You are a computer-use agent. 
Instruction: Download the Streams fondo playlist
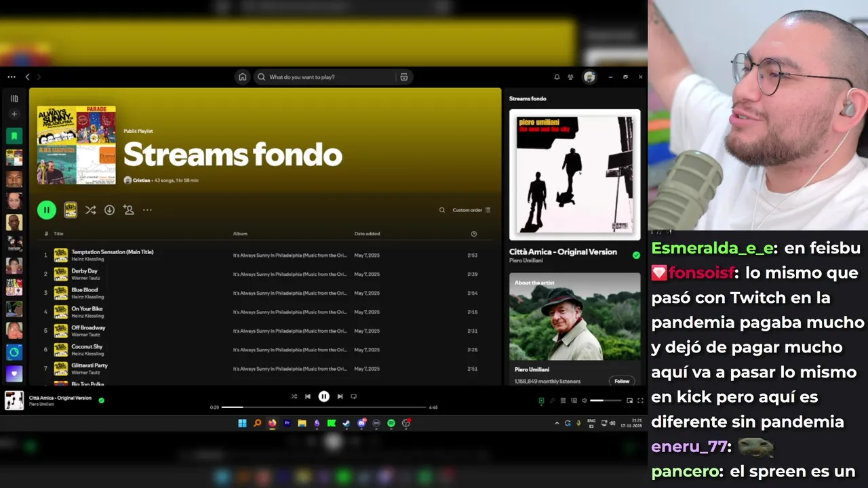[109, 210]
